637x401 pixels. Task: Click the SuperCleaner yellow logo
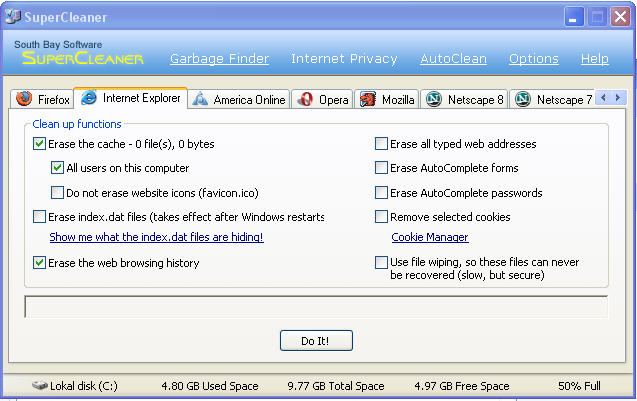pyautogui.click(x=82, y=59)
